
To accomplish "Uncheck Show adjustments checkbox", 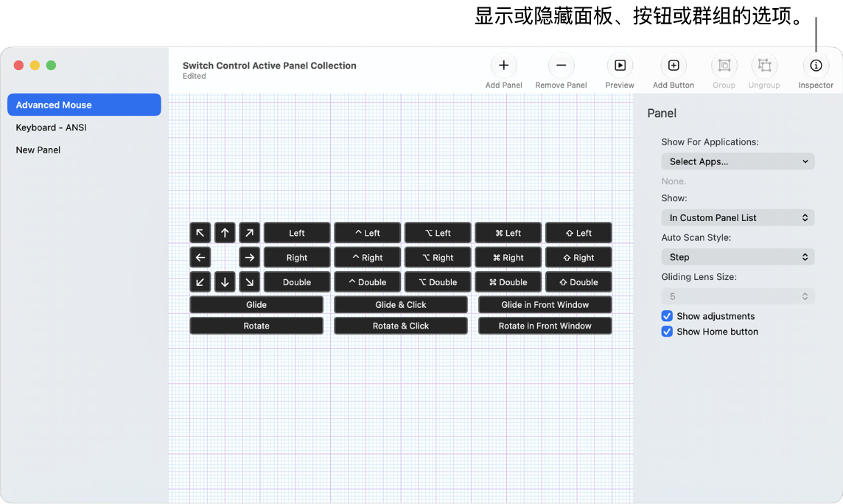I will pos(667,316).
